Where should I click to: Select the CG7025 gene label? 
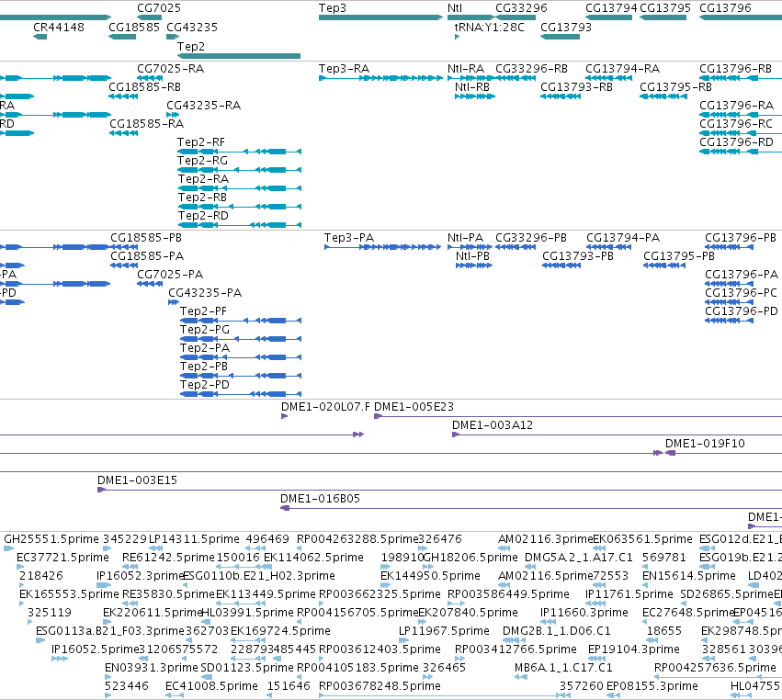159,8
